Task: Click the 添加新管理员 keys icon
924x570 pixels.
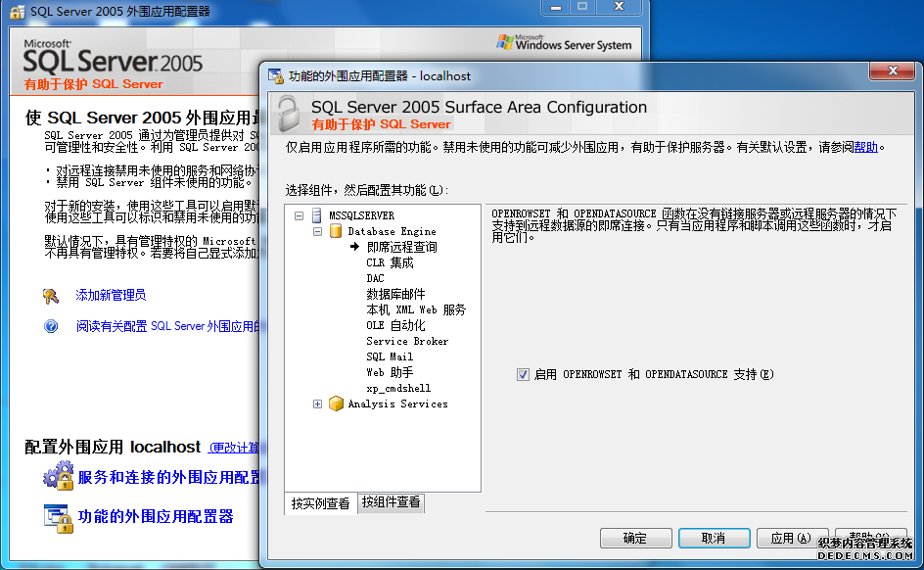Action: pos(52,296)
